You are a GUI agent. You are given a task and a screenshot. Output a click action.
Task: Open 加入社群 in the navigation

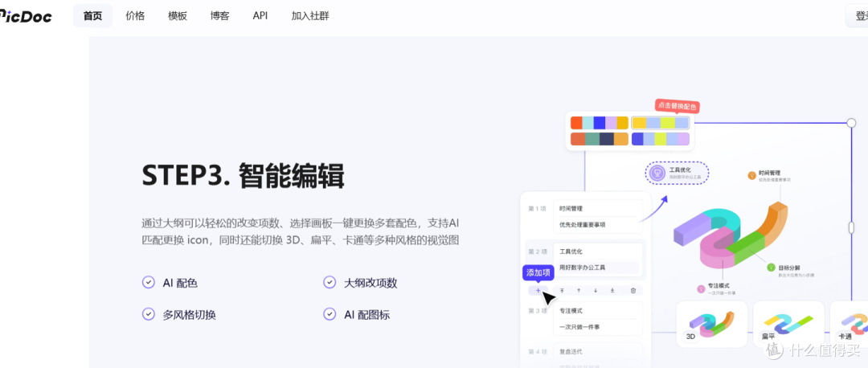pos(310,15)
